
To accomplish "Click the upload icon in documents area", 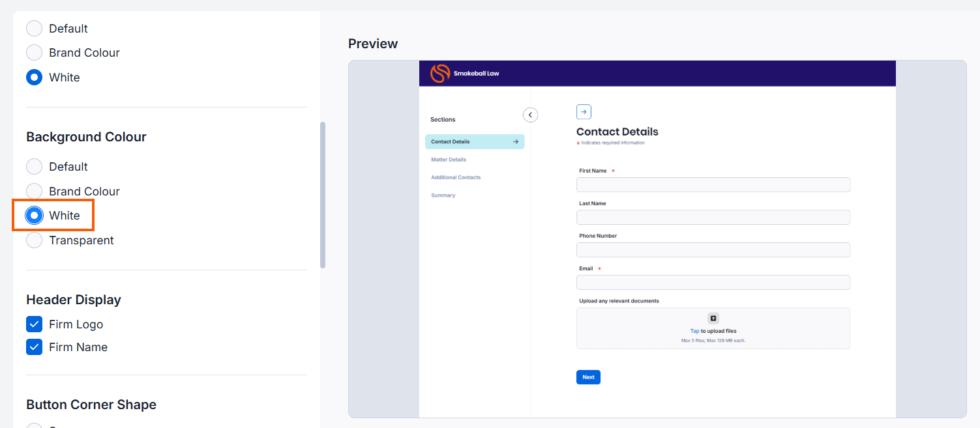I will [713, 319].
